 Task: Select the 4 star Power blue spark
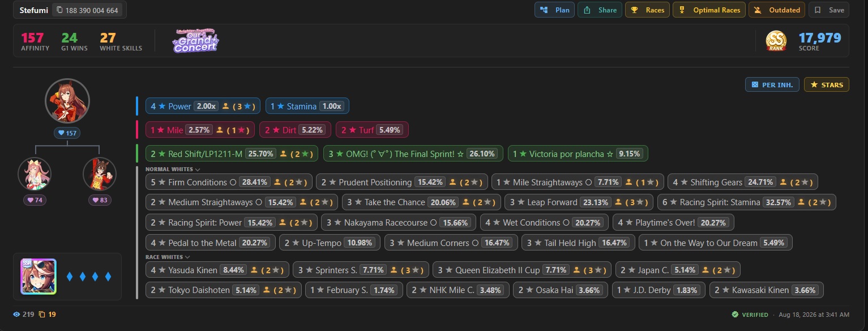(203, 106)
